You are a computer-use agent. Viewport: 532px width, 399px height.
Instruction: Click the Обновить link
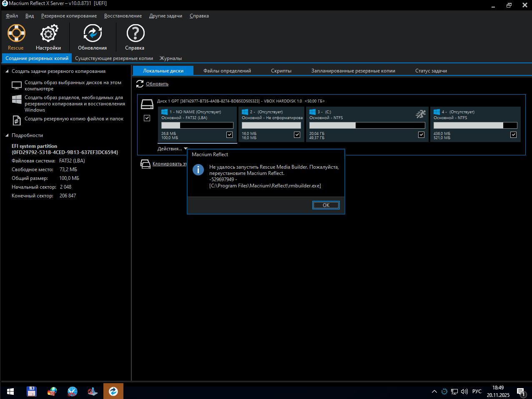click(157, 84)
